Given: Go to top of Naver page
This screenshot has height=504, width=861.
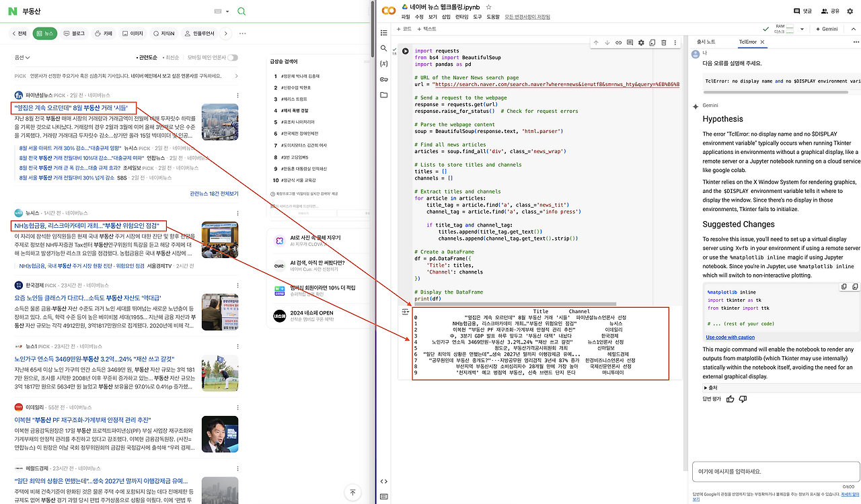Looking at the screenshot, I should (352, 492).
